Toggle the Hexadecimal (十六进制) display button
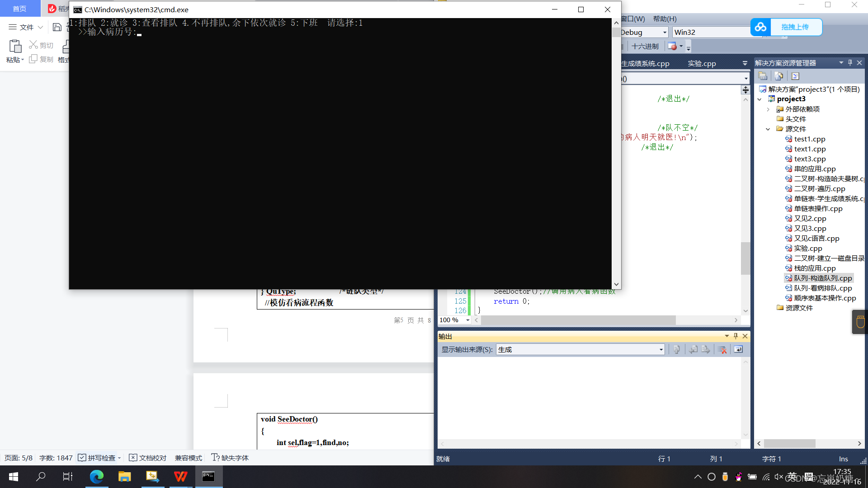The image size is (868, 488). coord(645,46)
